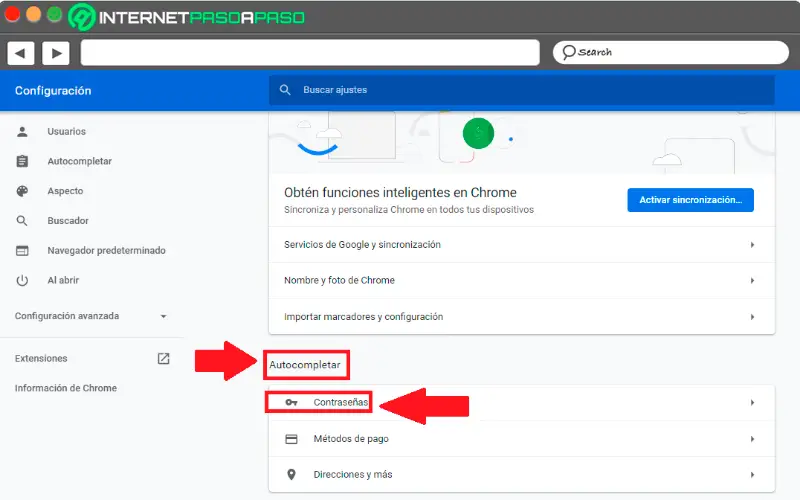Select Buscador in the sidebar
Viewport: 800px width, 500px height.
pos(68,220)
